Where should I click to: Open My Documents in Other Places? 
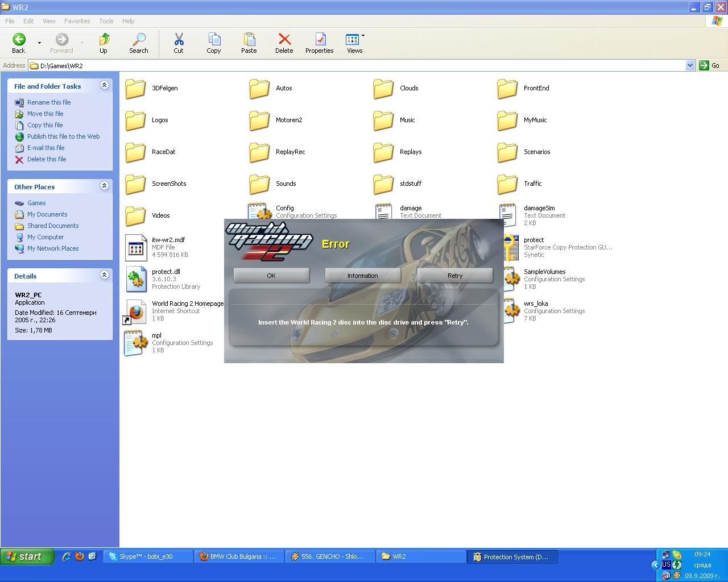pyautogui.click(x=47, y=214)
